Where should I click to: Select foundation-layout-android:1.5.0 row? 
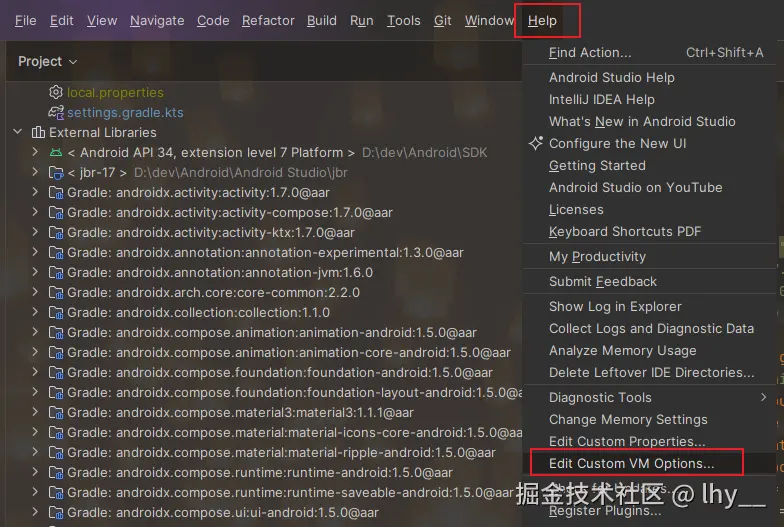pyautogui.click(x=264, y=392)
